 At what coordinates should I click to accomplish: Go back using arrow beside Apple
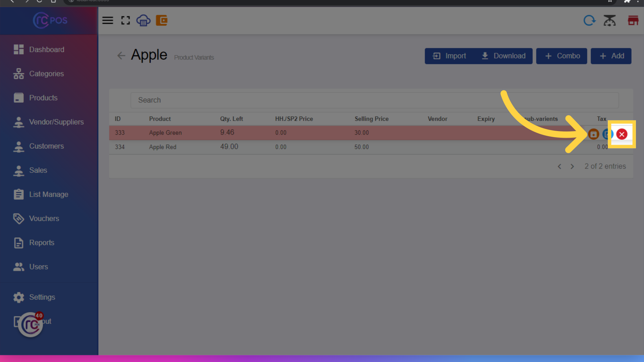(x=121, y=56)
